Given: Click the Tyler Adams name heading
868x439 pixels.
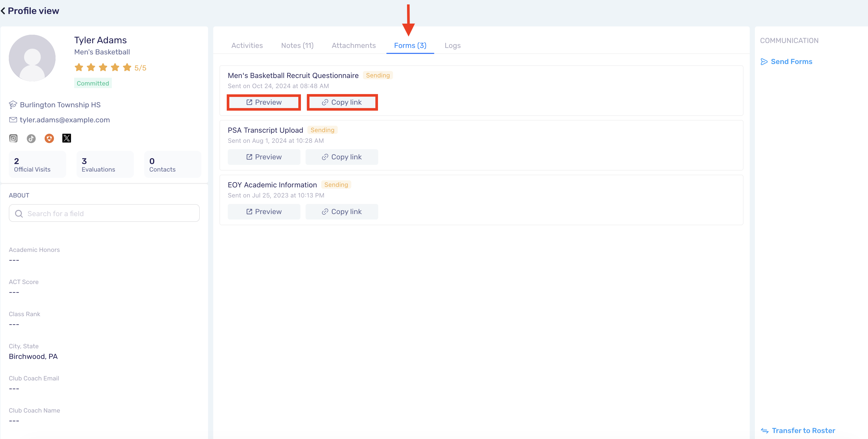Looking at the screenshot, I should [x=100, y=40].
